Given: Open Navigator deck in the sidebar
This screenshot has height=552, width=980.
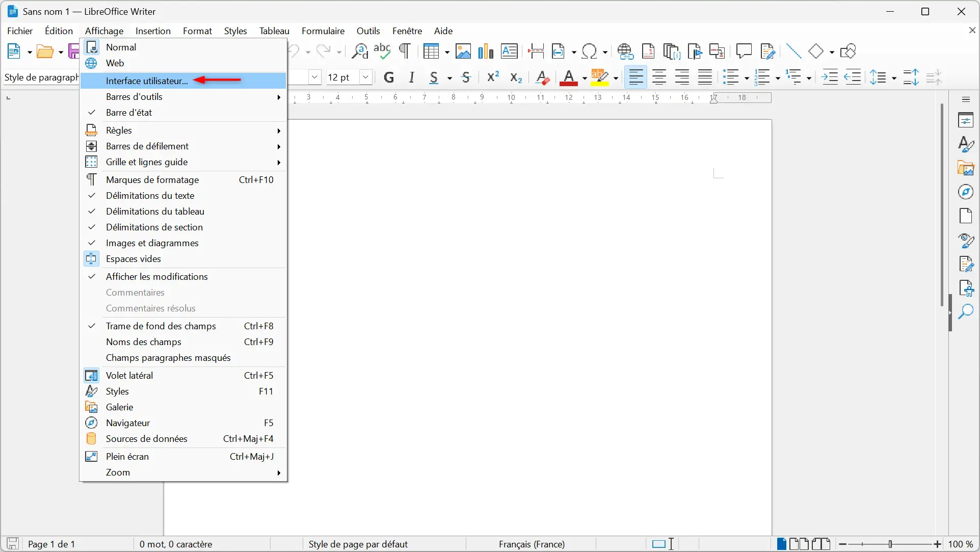Looking at the screenshot, I should coord(966,192).
